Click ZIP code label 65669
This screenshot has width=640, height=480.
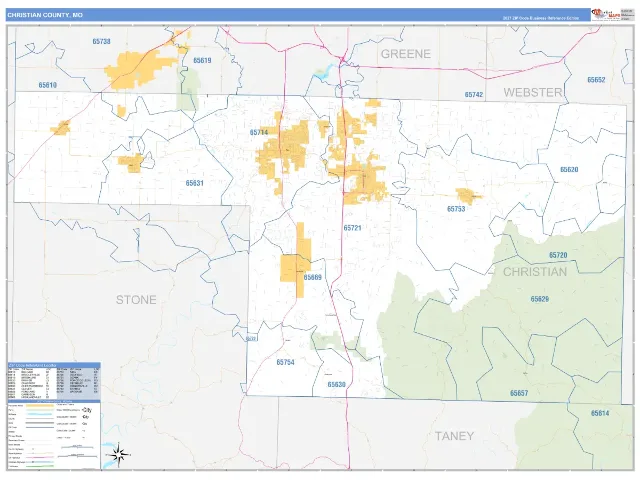(313, 277)
